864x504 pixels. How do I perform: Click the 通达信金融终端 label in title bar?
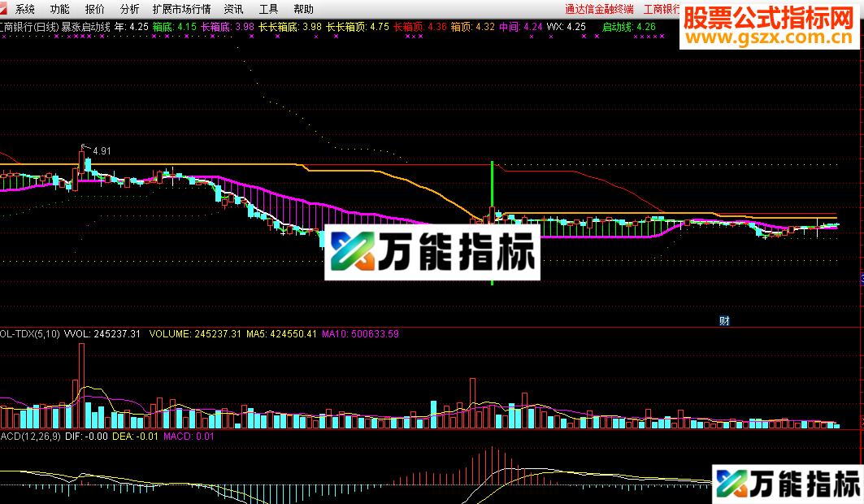[x=599, y=9]
